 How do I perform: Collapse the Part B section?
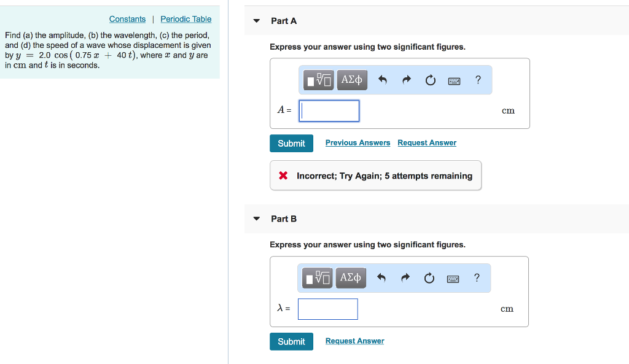point(257,219)
